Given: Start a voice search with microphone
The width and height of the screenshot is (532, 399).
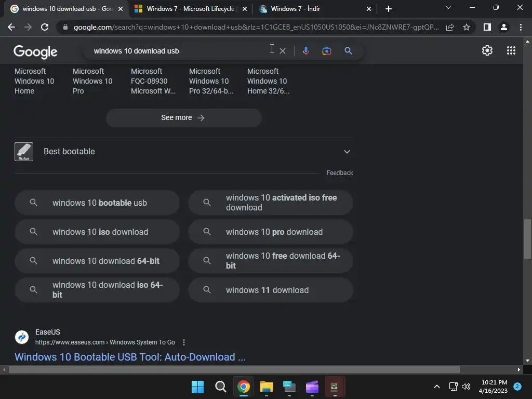Looking at the screenshot, I should (x=305, y=51).
